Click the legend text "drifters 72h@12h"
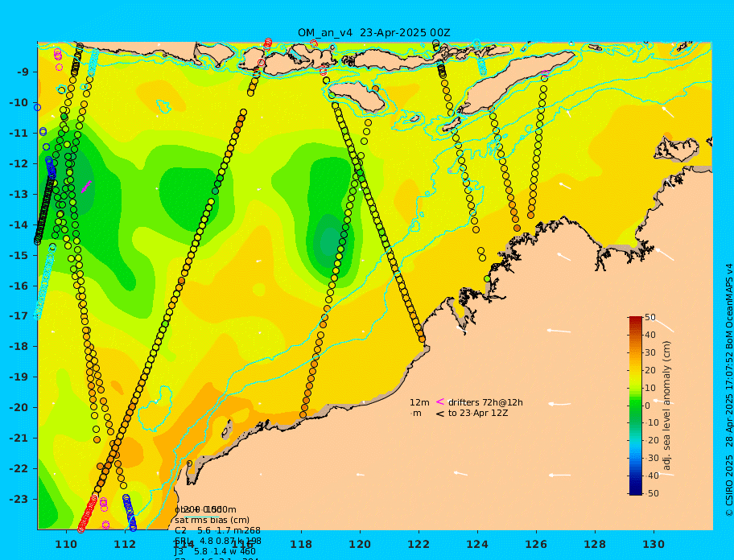 pyautogui.click(x=485, y=402)
